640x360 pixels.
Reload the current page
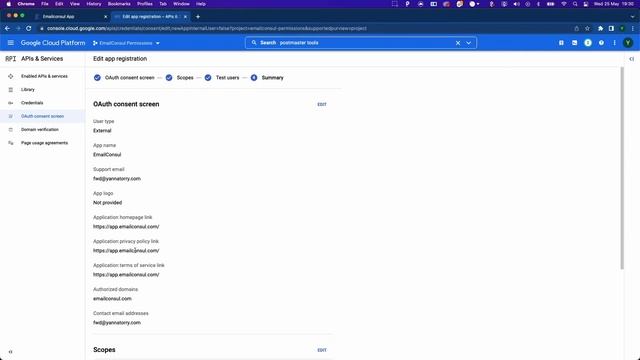[x=29, y=29]
